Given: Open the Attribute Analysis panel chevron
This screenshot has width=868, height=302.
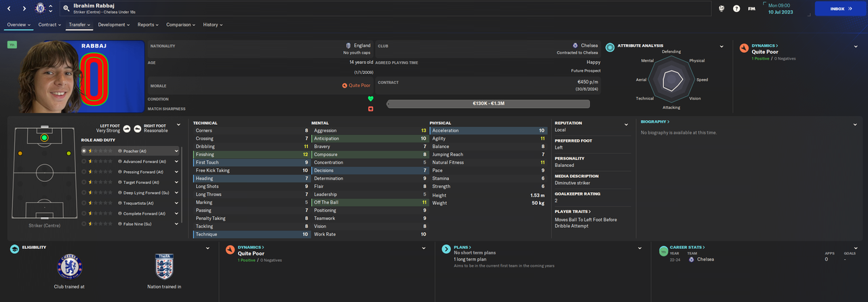Looking at the screenshot, I should tap(722, 47).
